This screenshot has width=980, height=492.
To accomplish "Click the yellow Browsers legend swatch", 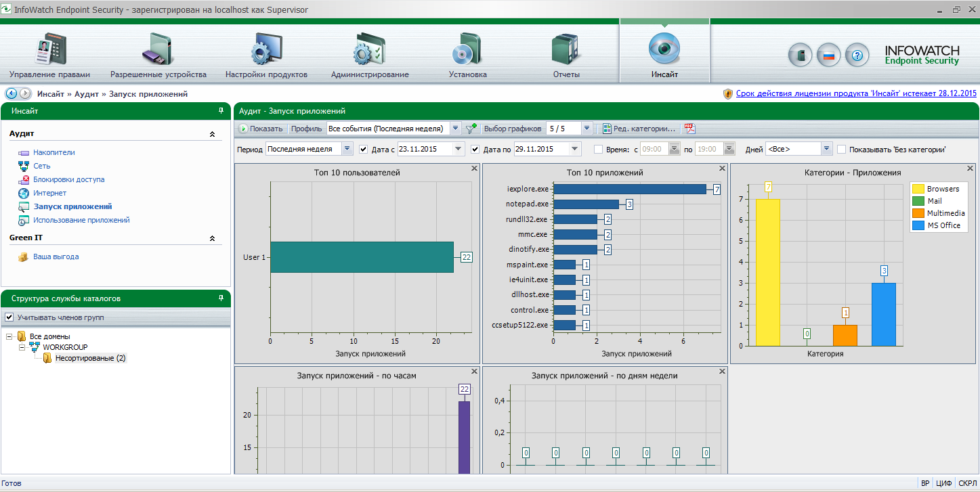I will 918,189.
